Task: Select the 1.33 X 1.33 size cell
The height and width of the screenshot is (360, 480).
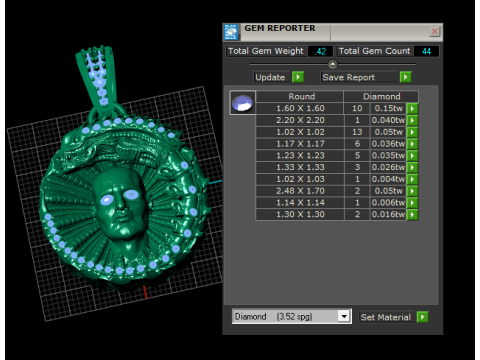Action: (300, 167)
